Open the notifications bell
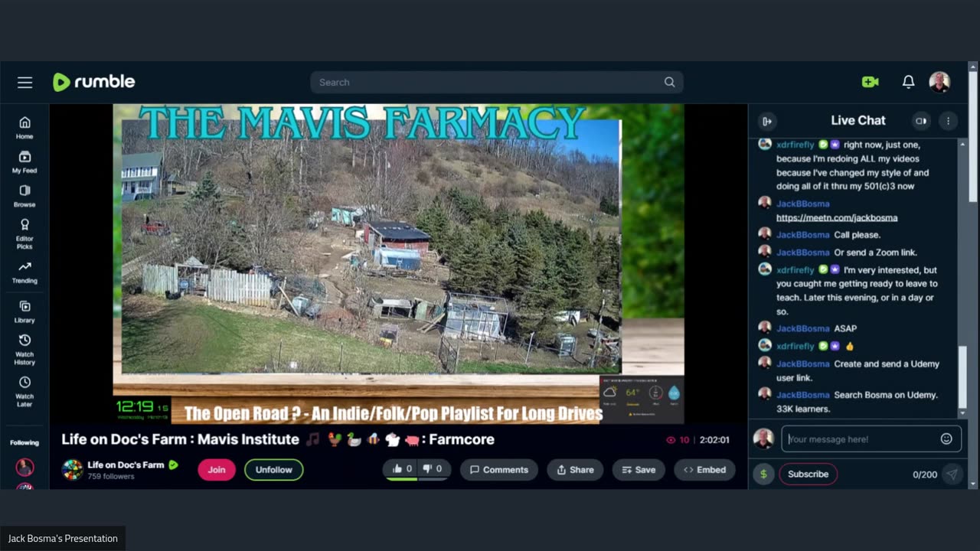980x551 pixels. (x=908, y=82)
